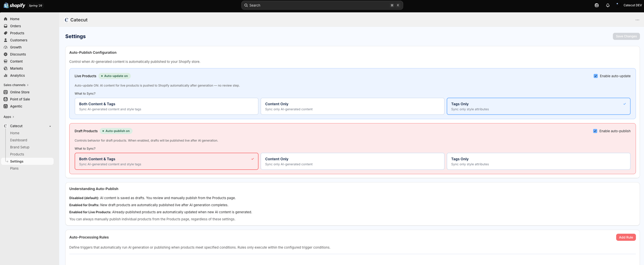Image resolution: width=644 pixels, height=265 pixels.
Task: Click the Discounts badge icon
Action: click(x=5, y=54)
